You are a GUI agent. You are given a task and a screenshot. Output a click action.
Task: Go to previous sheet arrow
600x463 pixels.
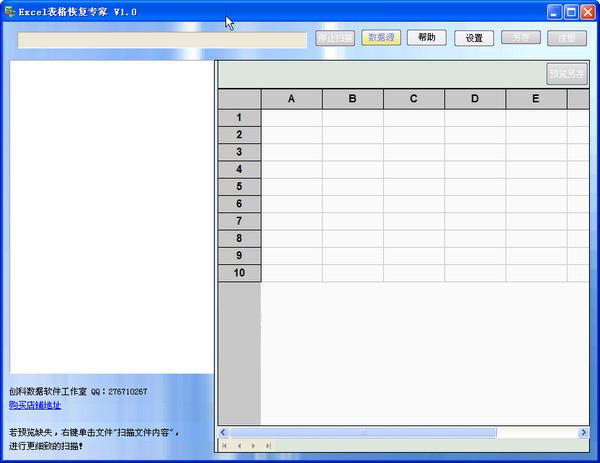point(239,445)
